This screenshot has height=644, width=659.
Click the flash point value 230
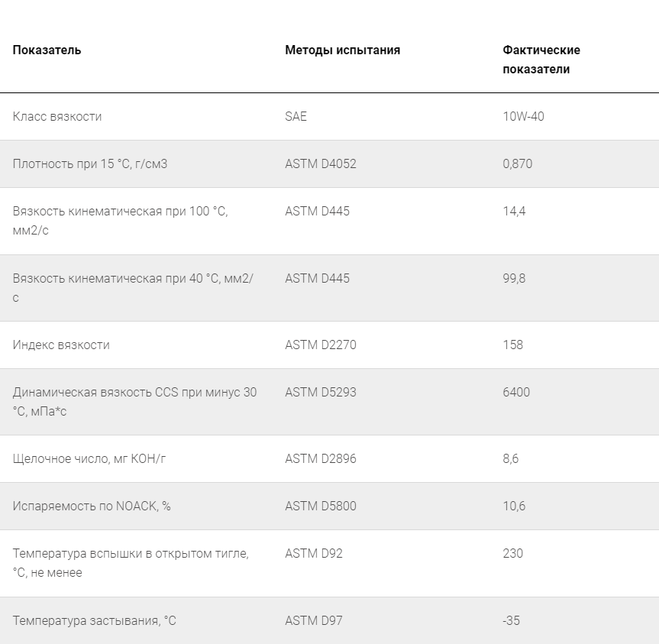pos(512,554)
